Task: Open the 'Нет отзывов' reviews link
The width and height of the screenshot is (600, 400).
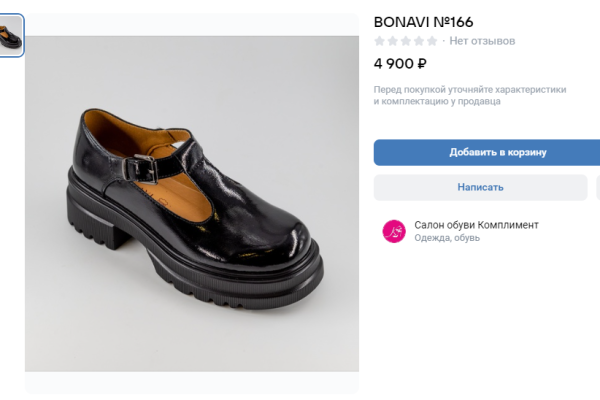Action: [483, 41]
